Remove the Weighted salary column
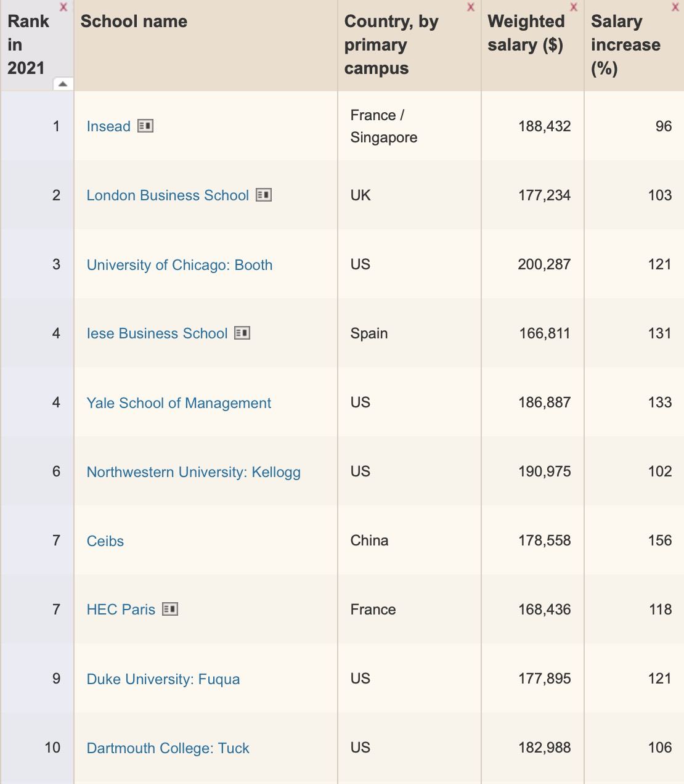The image size is (684, 784). (x=574, y=7)
